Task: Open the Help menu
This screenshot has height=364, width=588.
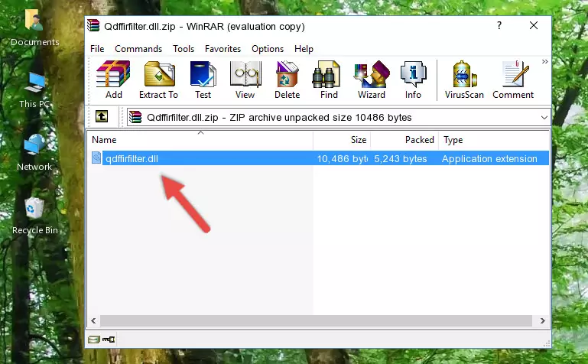Action: pos(304,49)
